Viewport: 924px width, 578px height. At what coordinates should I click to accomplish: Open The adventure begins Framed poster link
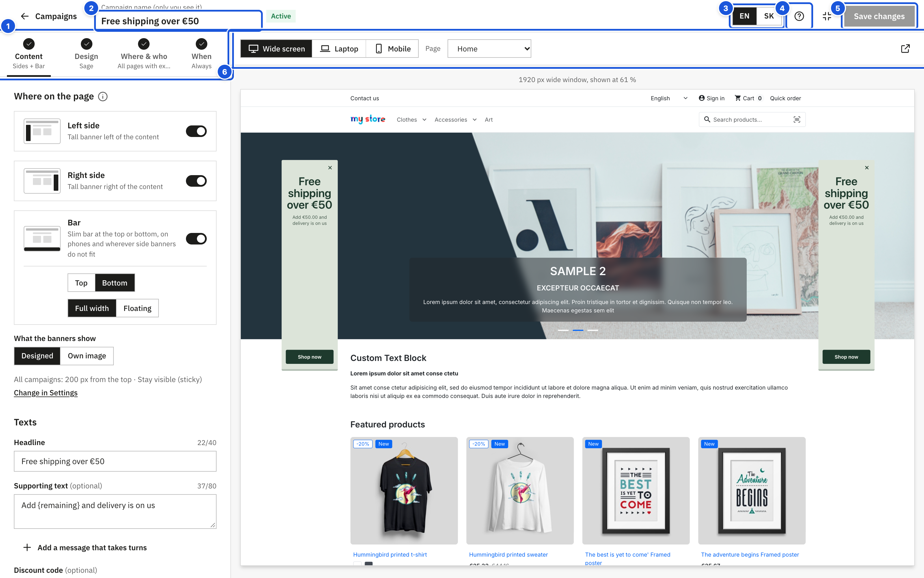click(x=750, y=554)
